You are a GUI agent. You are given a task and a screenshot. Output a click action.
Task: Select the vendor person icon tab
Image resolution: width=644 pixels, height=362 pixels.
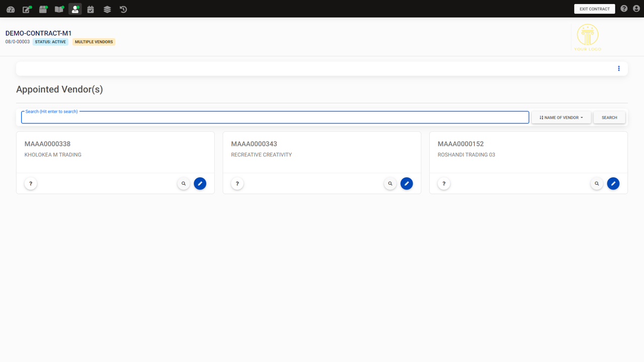(75, 9)
